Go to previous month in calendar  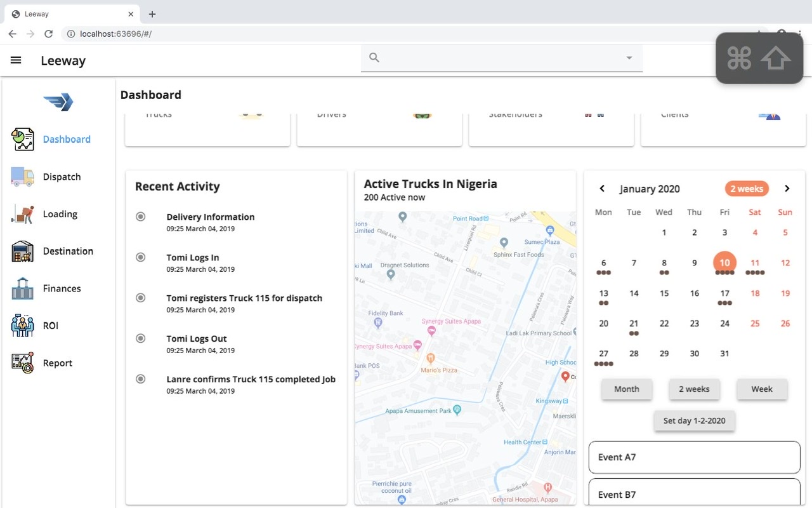point(602,189)
